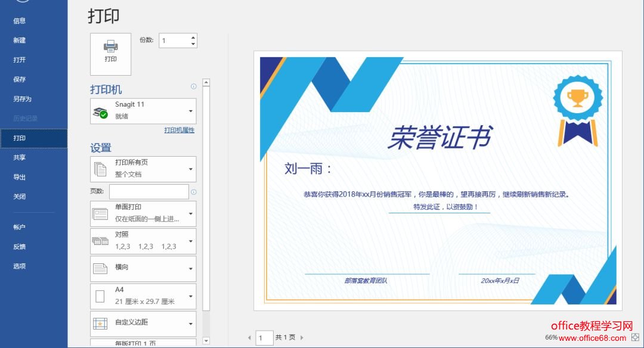Open 帐户 account in the sidebar

coord(33,227)
